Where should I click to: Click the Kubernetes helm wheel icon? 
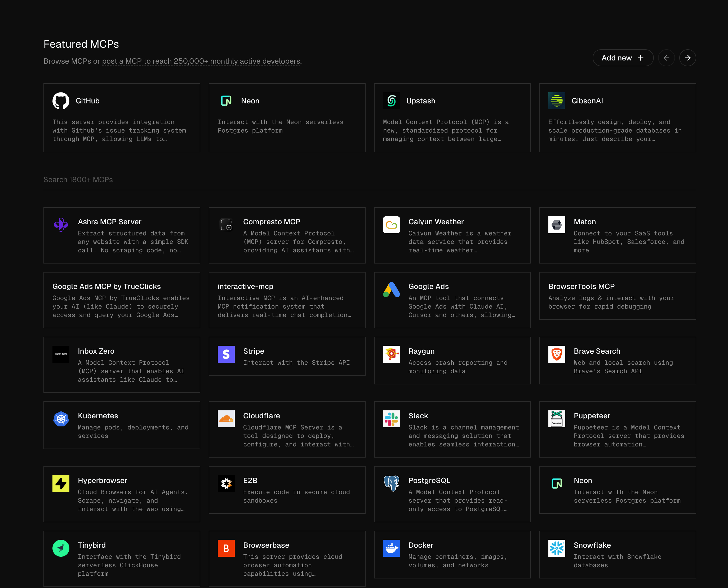click(x=61, y=419)
